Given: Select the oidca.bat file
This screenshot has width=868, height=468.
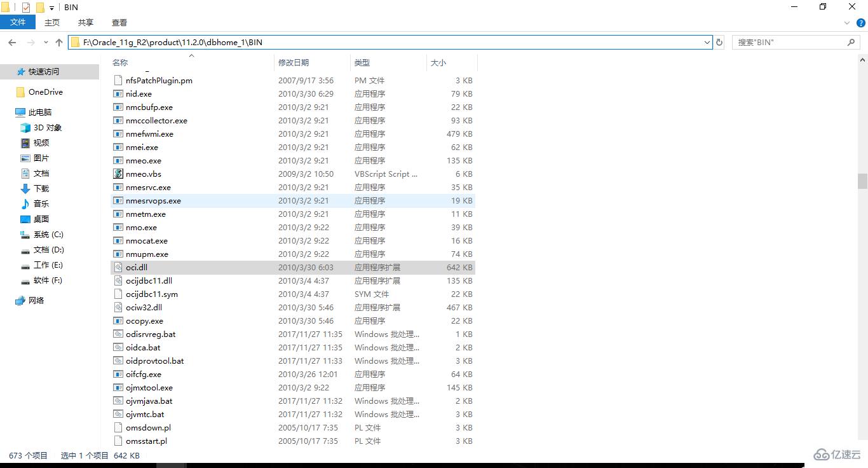Looking at the screenshot, I should [x=293, y=347].
